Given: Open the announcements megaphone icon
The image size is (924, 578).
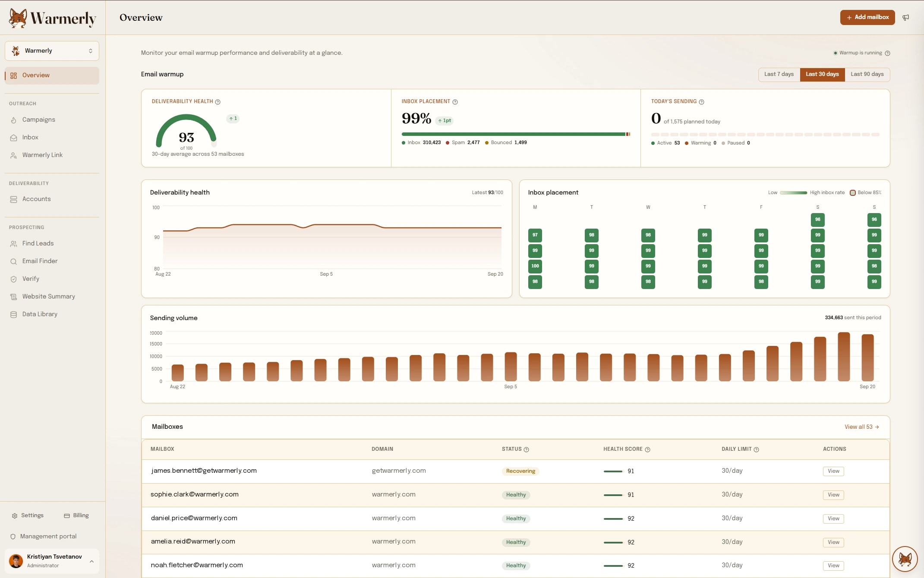Looking at the screenshot, I should click(906, 18).
